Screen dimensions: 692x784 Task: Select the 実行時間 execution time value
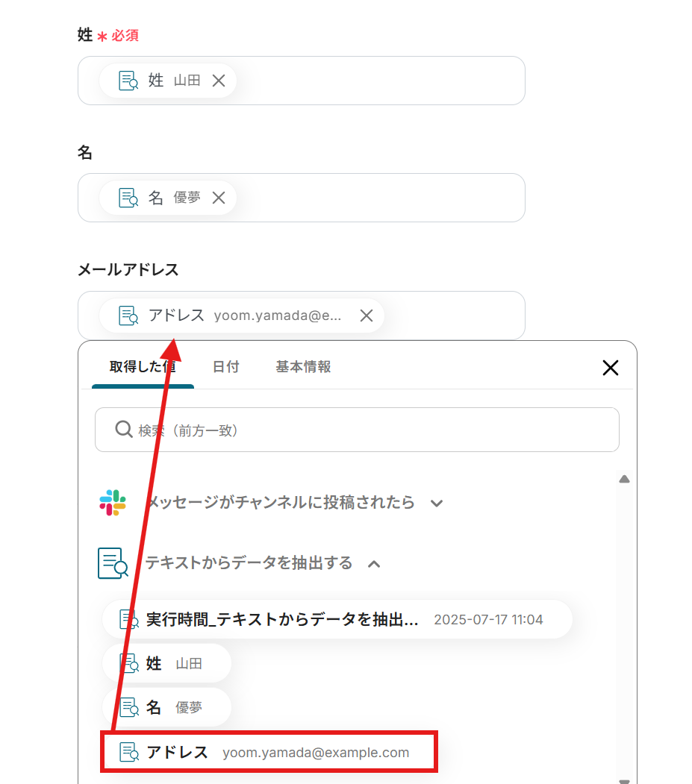click(x=337, y=619)
